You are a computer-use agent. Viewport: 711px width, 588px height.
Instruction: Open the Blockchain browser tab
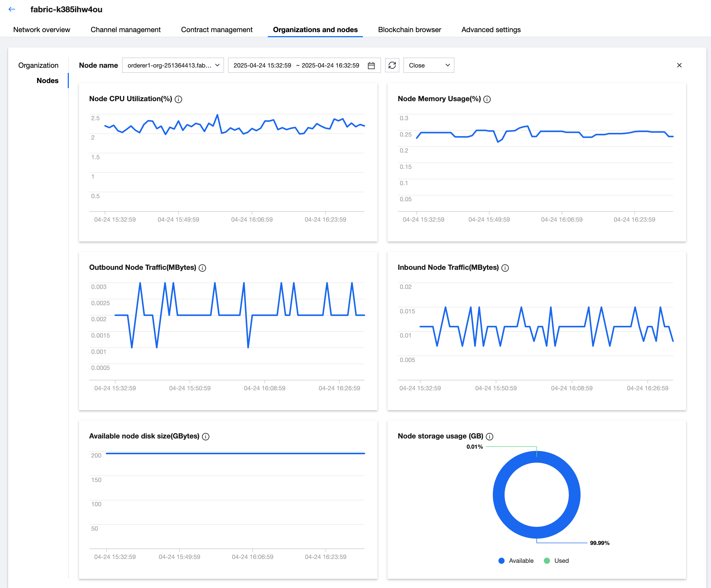409,30
